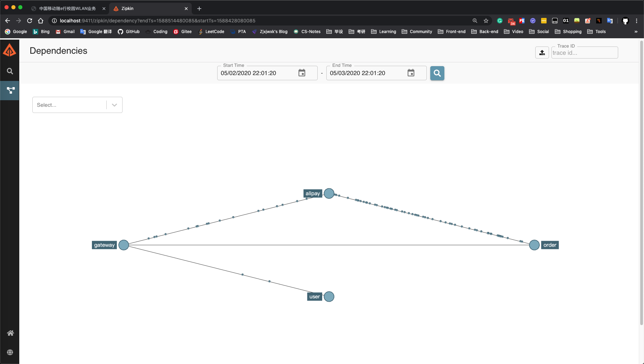Expand the Video bookmark folder
Screen dimensions: 644x364
click(x=514, y=31)
